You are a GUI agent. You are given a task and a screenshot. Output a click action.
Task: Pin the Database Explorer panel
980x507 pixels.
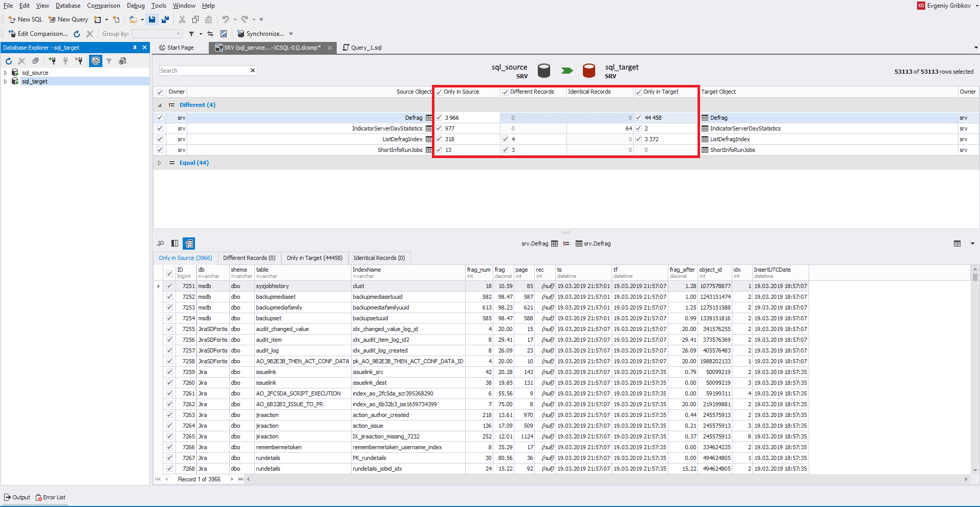(135, 48)
